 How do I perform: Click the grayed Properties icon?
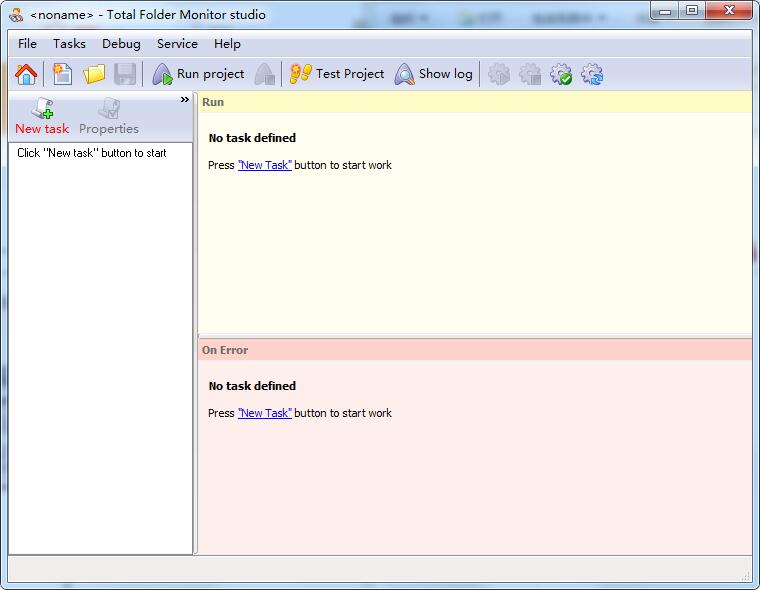109,116
